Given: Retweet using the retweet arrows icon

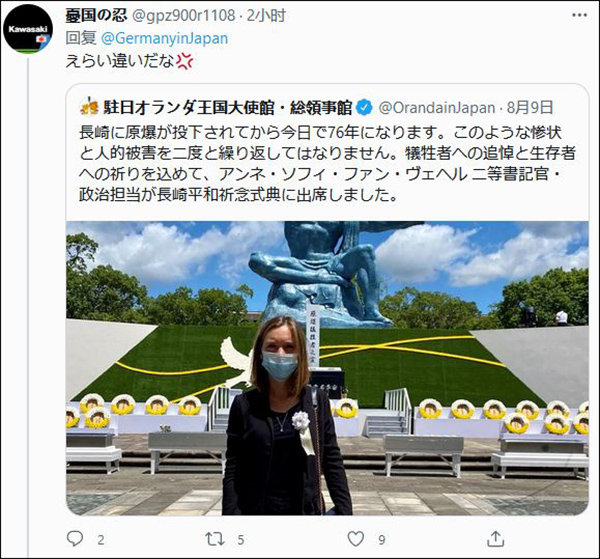Looking at the screenshot, I should click(215, 539).
